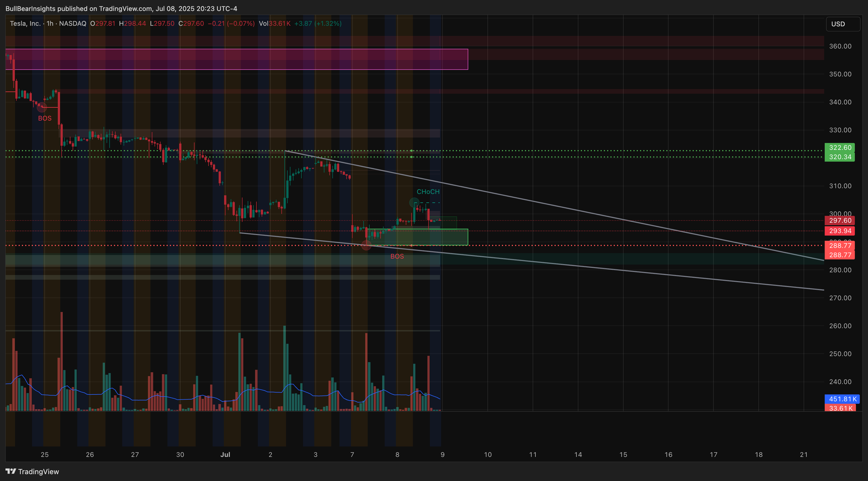This screenshot has width=868, height=481.
Task: Click the red 297.60 current price label
Action: click(x=839, y=221)
